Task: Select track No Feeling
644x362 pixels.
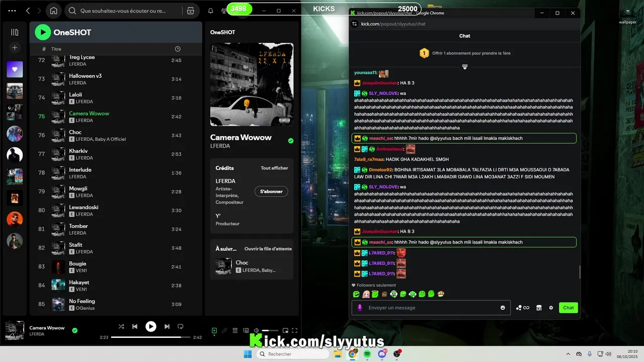Action: (116, 304)
